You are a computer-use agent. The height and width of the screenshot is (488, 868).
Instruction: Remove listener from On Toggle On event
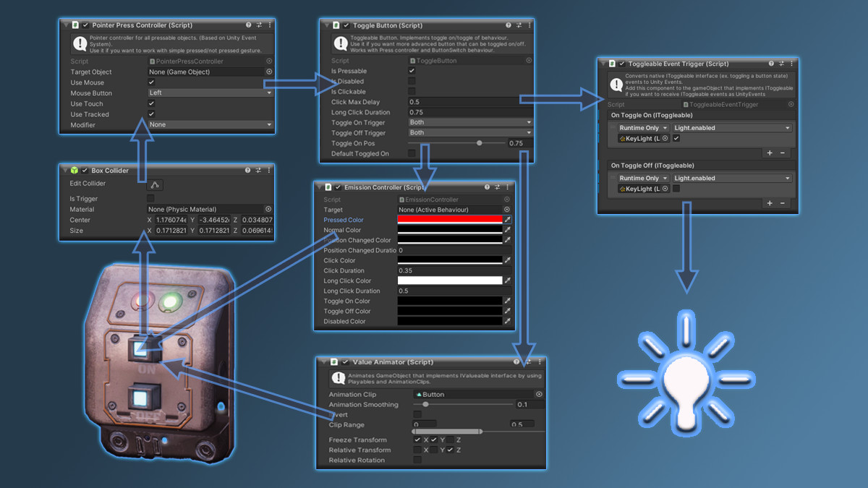click(782, 153)
